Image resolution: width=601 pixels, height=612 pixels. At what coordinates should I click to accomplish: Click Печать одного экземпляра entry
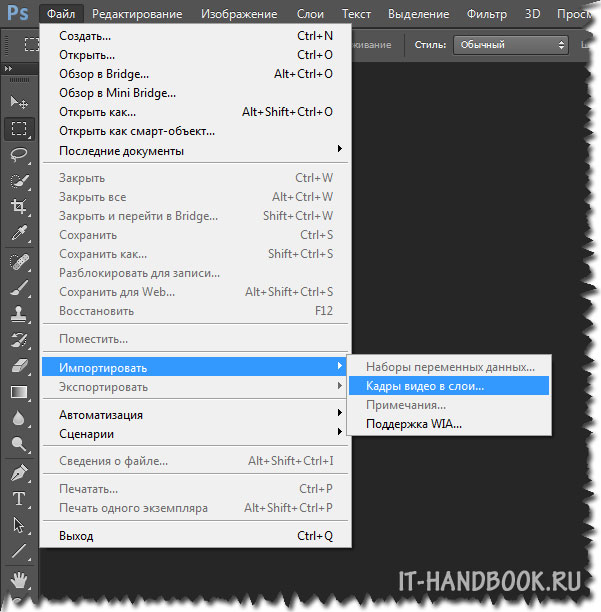tap(195, 508)
